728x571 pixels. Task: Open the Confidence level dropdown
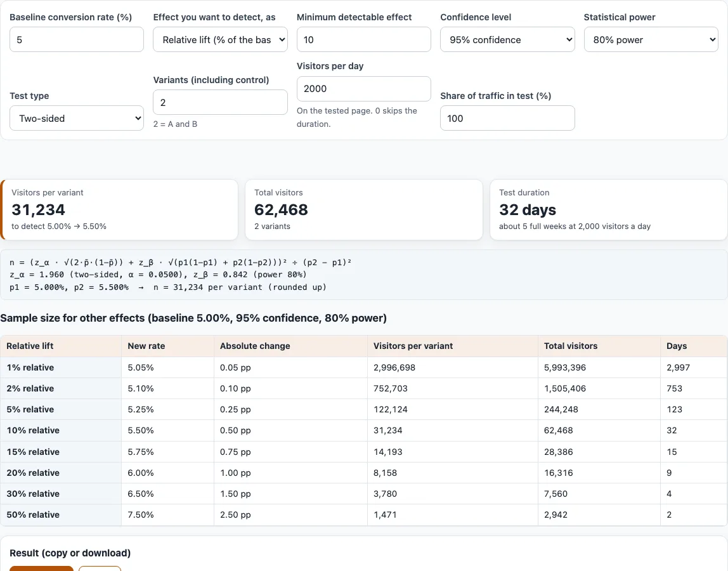[x=507, y=39]
